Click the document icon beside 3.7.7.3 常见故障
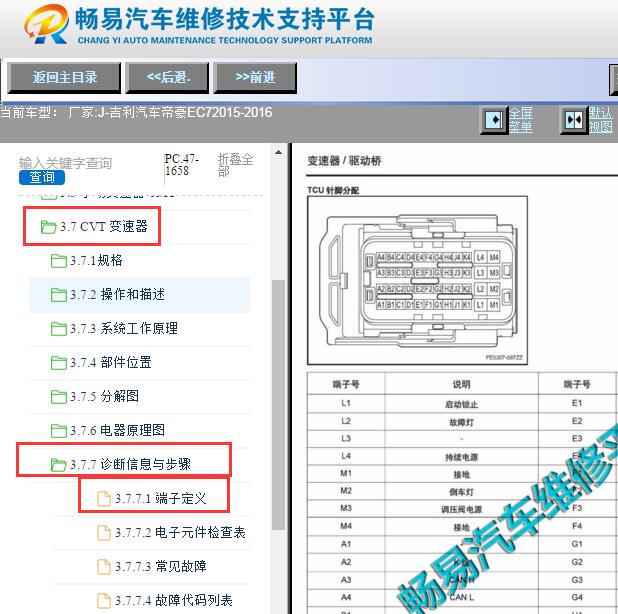618x614 pixels. (104, 566)
